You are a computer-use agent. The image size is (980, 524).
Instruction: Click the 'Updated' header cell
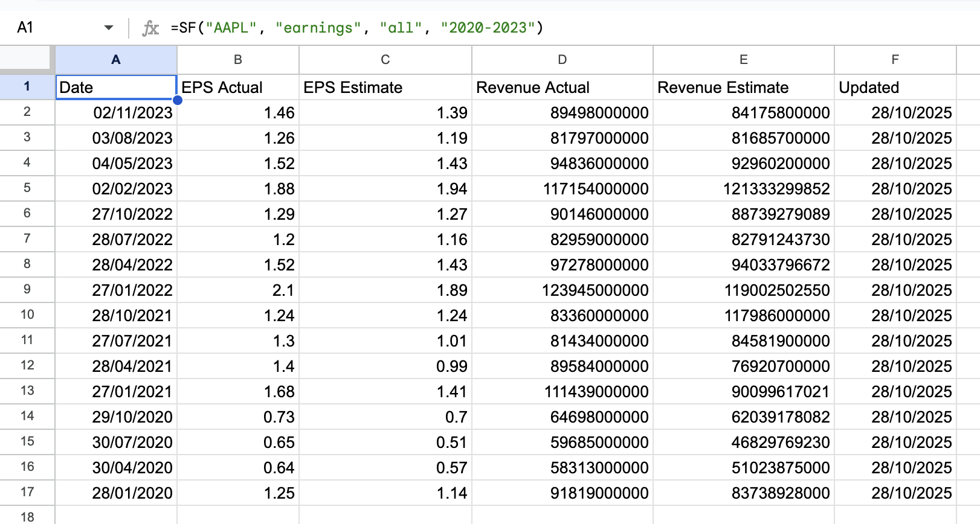895,87
